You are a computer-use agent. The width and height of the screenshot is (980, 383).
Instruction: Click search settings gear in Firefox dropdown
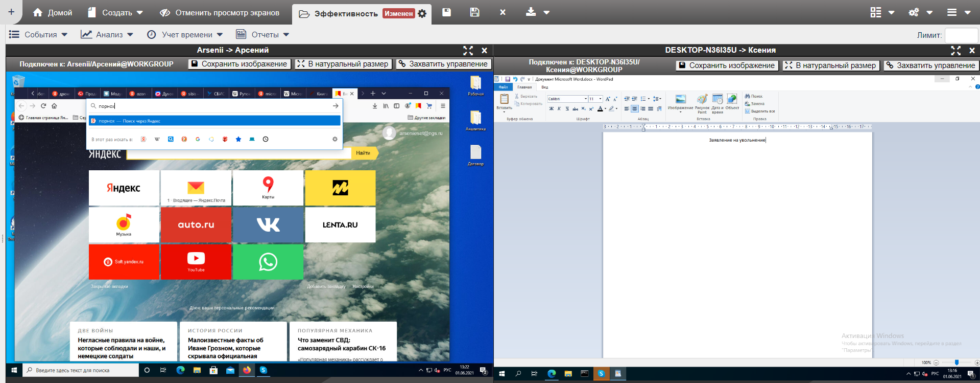(x=335, y=139)
